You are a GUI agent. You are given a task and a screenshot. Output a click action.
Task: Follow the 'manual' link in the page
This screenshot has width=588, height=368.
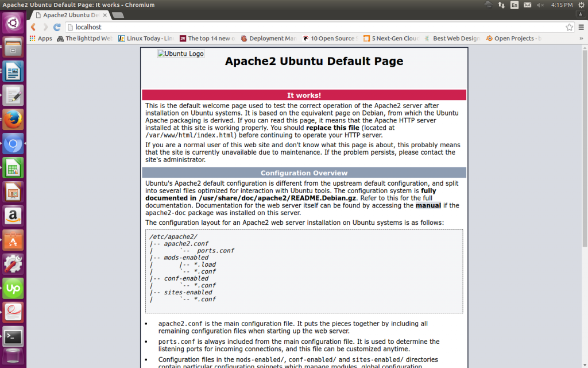click(428, 205)
